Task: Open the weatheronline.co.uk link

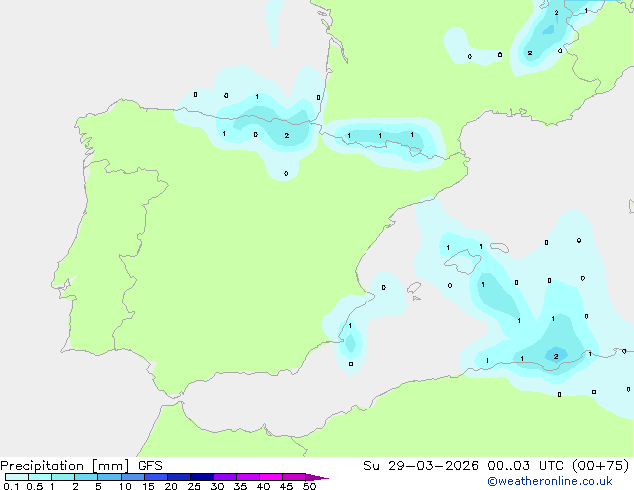Action: tap(550, 481)
